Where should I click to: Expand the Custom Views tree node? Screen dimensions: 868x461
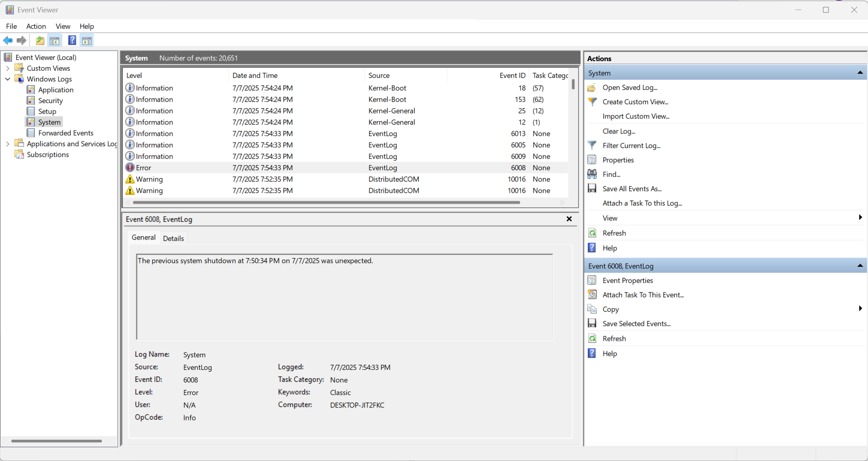8,68
